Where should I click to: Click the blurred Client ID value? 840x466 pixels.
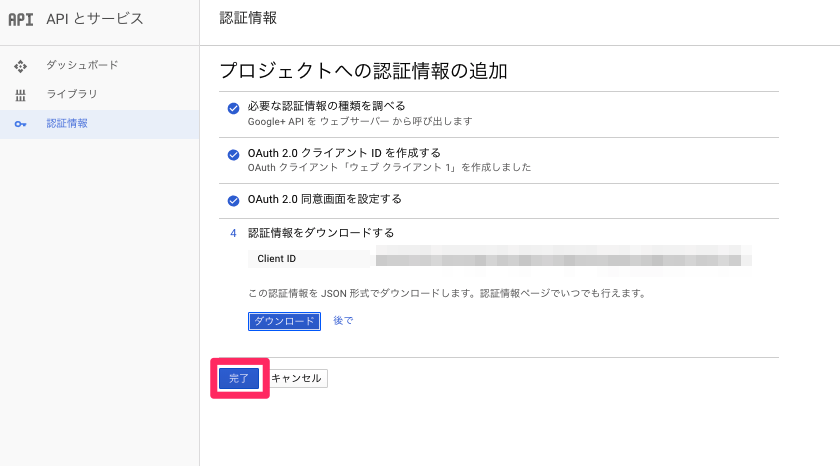[563, 259]
